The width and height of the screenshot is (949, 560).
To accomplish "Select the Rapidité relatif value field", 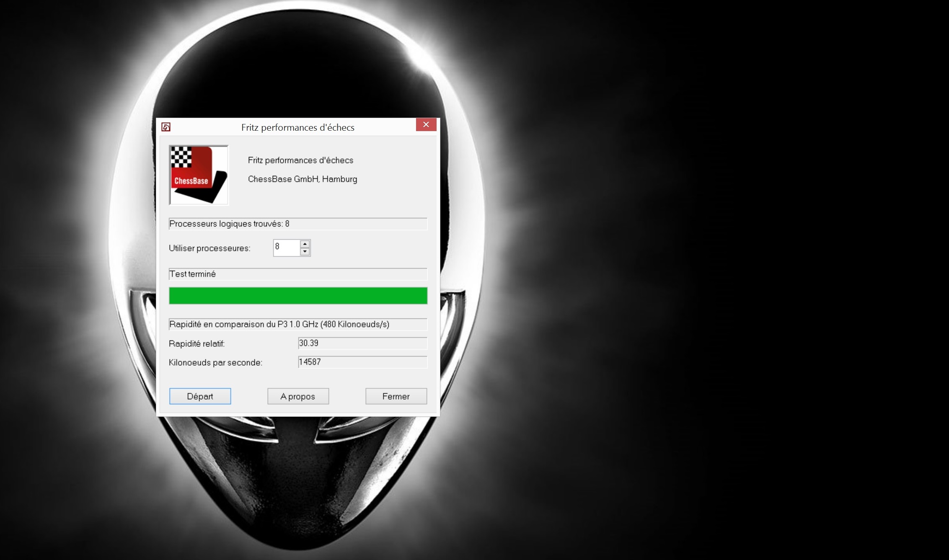I will coord(362,343).
